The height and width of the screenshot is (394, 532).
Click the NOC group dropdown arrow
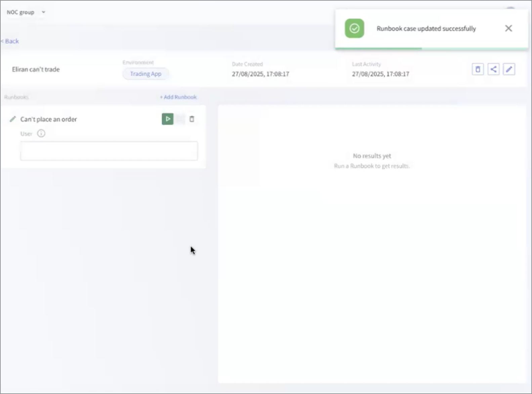click(43, 12)
